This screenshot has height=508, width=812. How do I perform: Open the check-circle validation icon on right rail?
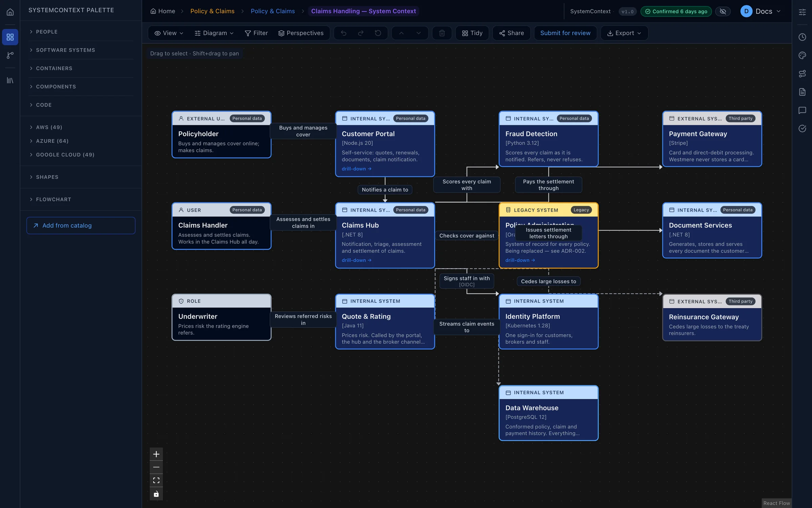802,128
